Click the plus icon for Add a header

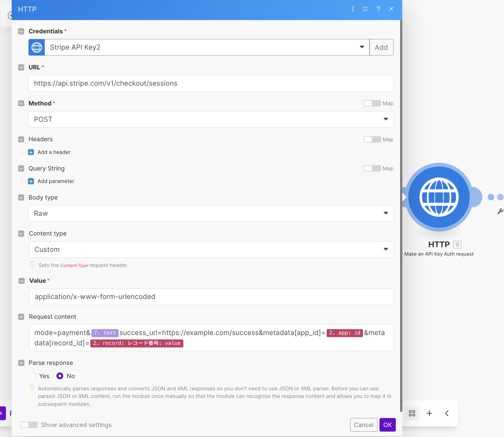pyautogui.click(x=31, y=152)
